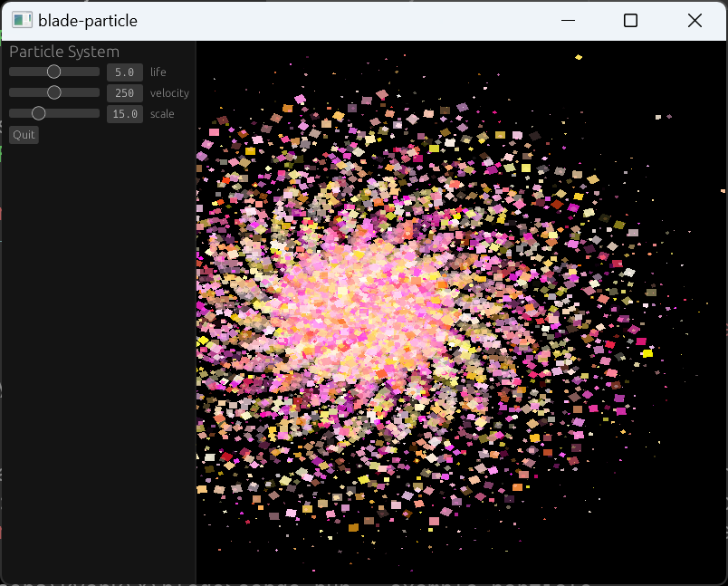Select the velocity value field showing 250
Screen dimensions: 728x586
click(x=124, y=92)
